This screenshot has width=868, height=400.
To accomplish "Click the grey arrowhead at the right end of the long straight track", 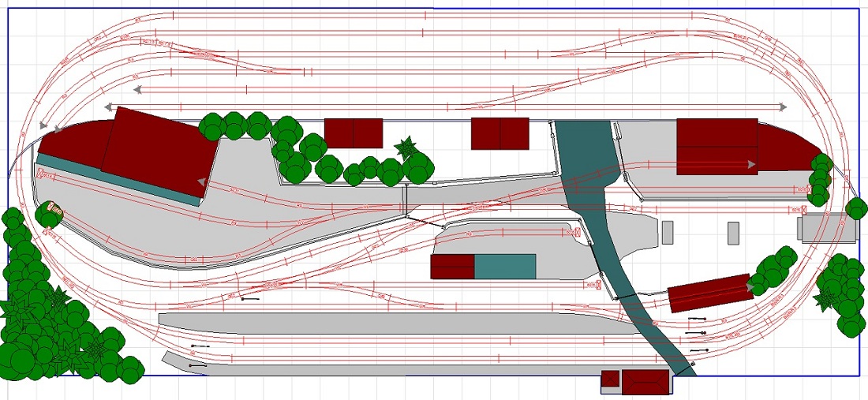I will (x=783, y=107).
